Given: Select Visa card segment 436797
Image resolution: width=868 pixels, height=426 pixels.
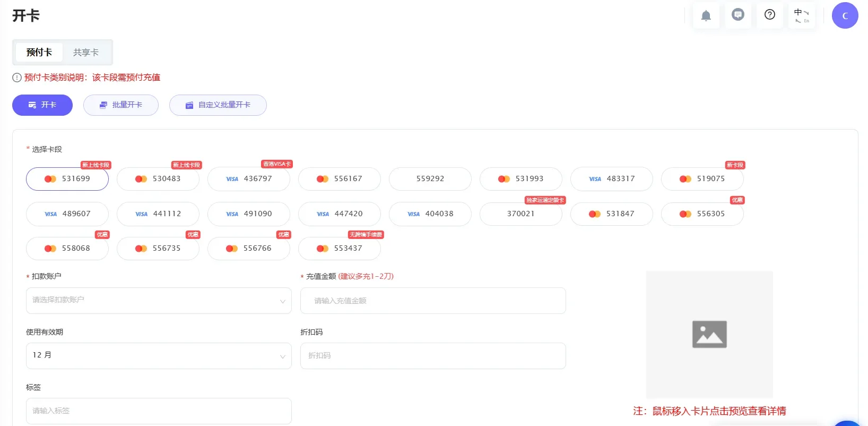Looking at the screenshot, I should click(249, 179).
